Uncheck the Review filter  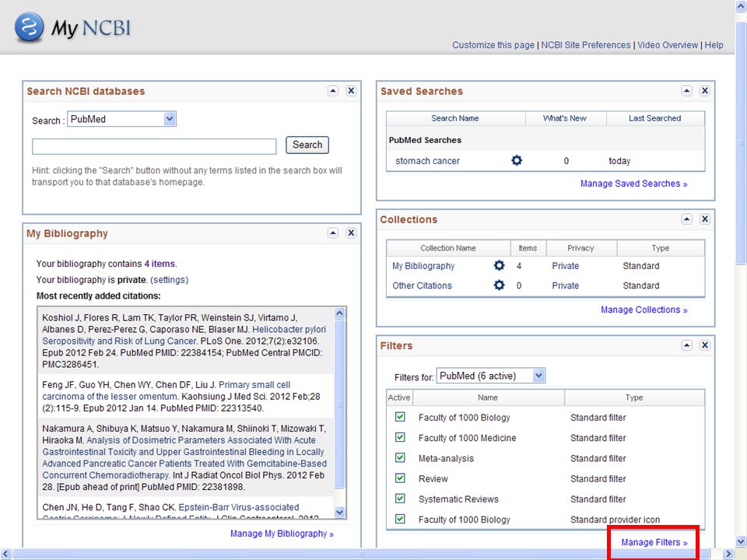400,478
